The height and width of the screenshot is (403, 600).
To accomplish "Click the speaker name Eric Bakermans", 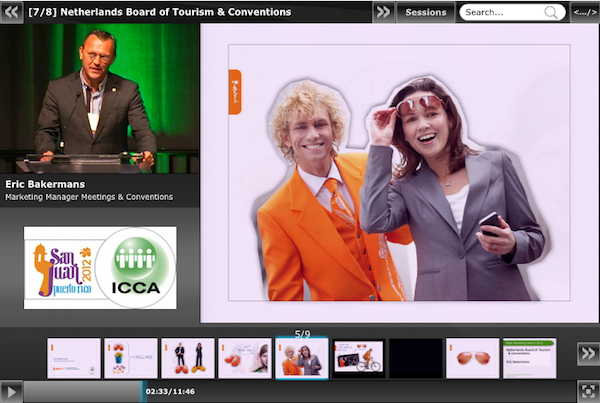I will tap(45, 184).
